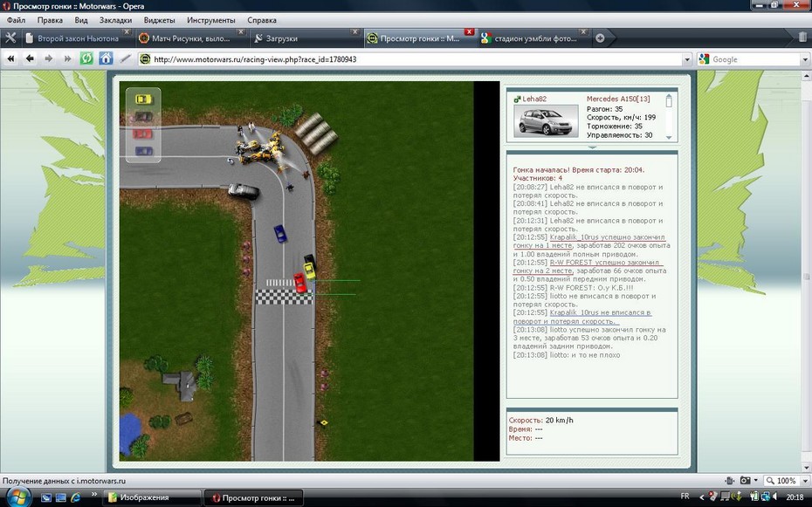The image size is (812, 507).
Task: Click the Google search field
Action: (755, 59)
